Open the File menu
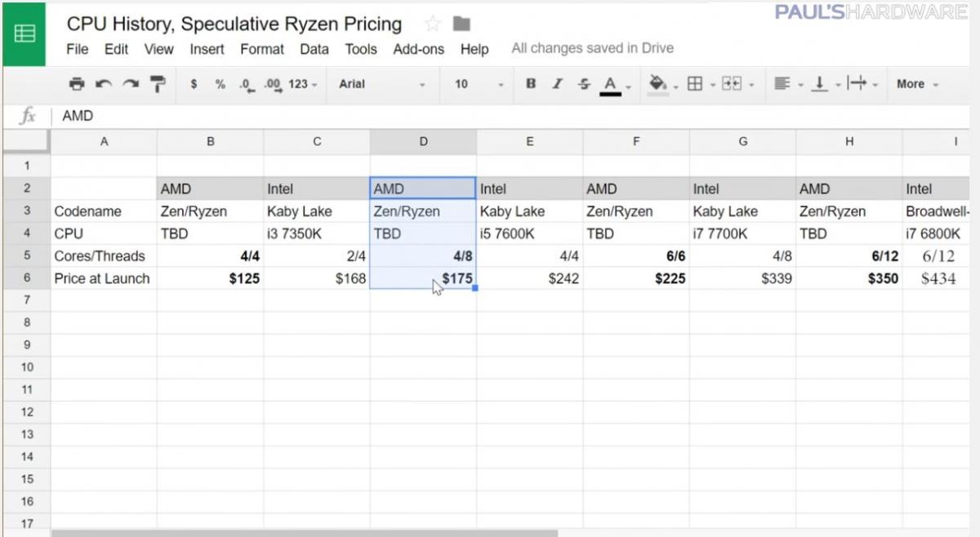 78,49
